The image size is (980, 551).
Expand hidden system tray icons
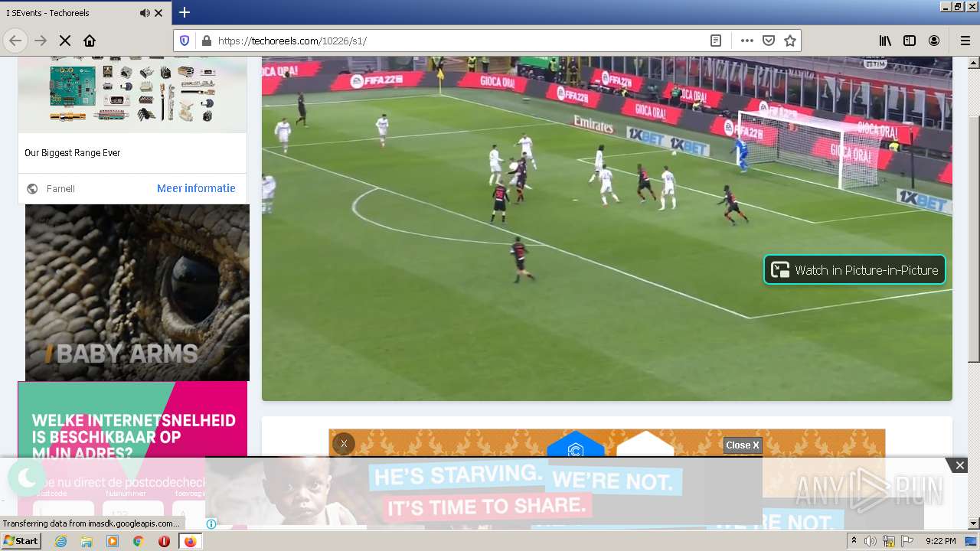[x=854, y=541]
